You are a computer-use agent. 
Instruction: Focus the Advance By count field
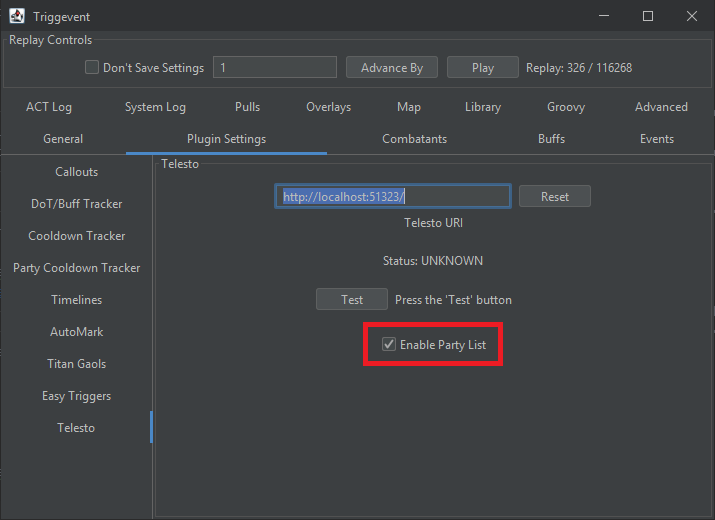pyautogui.click(x=275, y=68)
